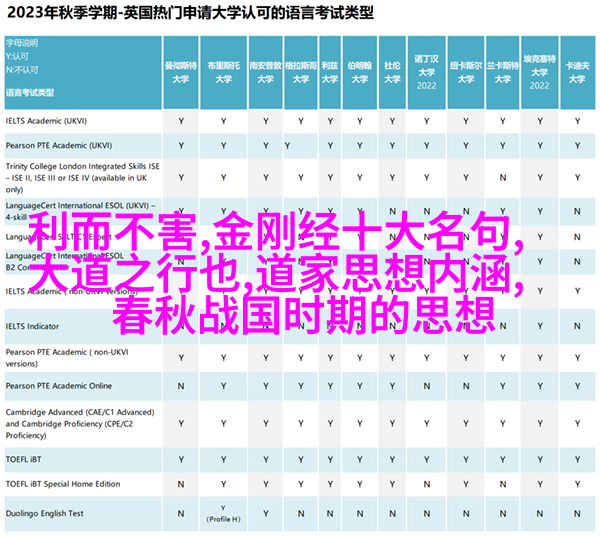Click TOEFL Special Home Edition N under 兰卡斯特大学
600x536 pixels.
[503, 484]
